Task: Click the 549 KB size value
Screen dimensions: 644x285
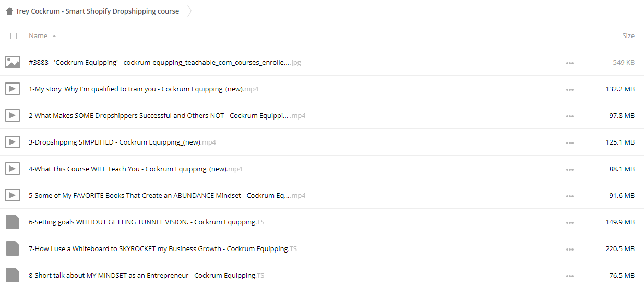Action: [624, 62]
